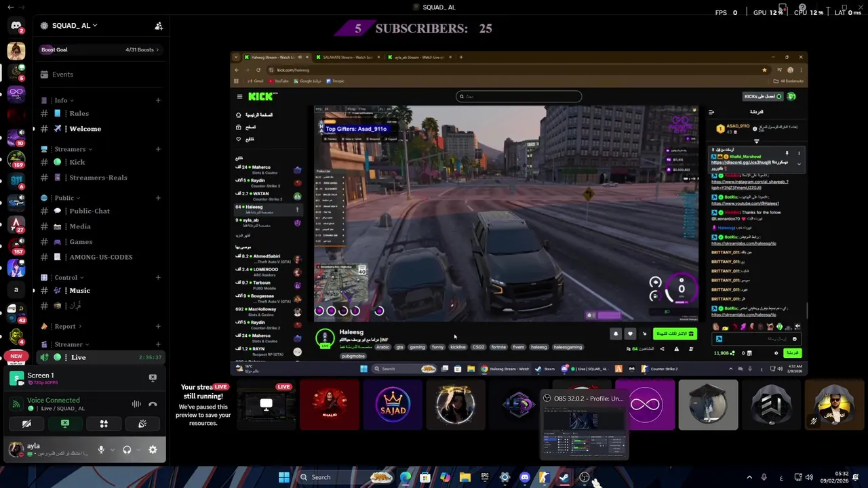Disconnect from voice with the hang-up icon
The width and height of the screenshot is (868, 488).
click(153, 404)
